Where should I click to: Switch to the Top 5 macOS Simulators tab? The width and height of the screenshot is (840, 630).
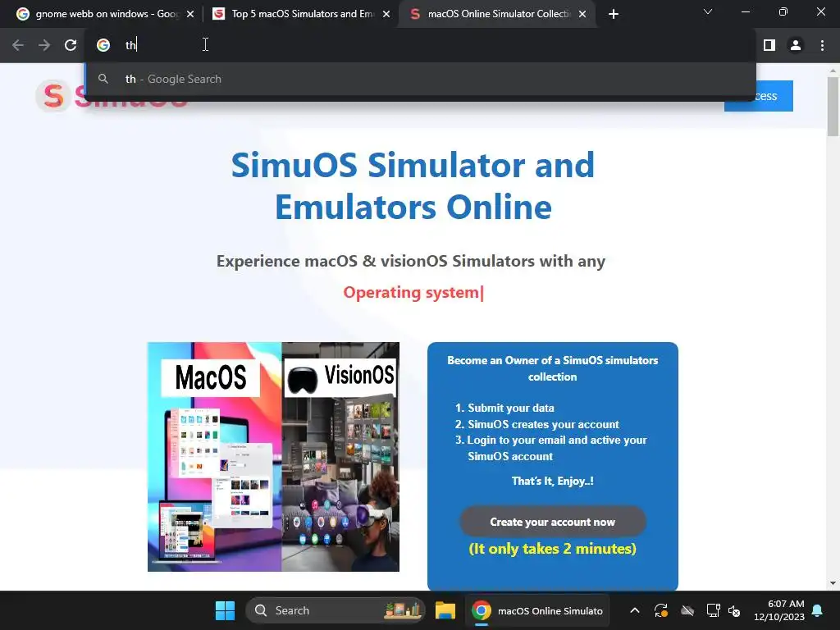tap(302, 14)
